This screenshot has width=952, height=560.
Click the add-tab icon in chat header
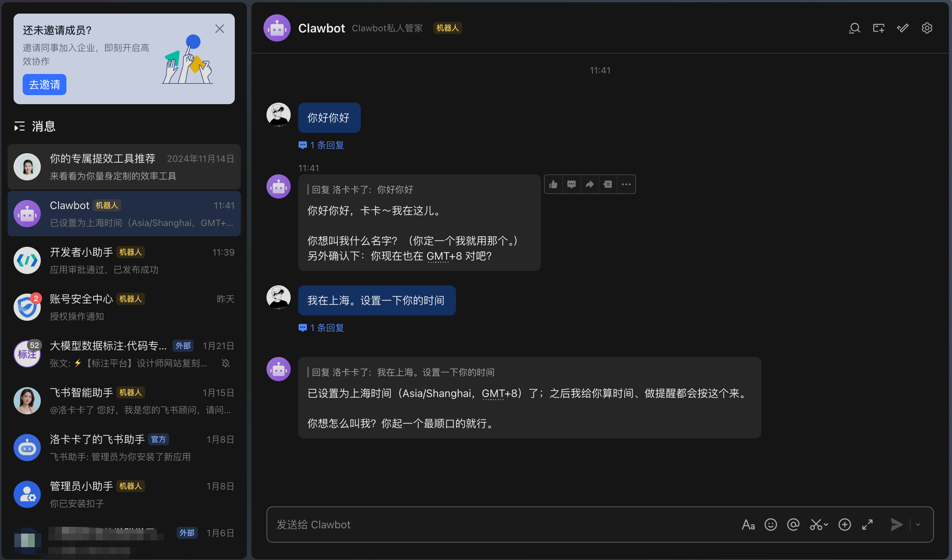tap(878, 28)
